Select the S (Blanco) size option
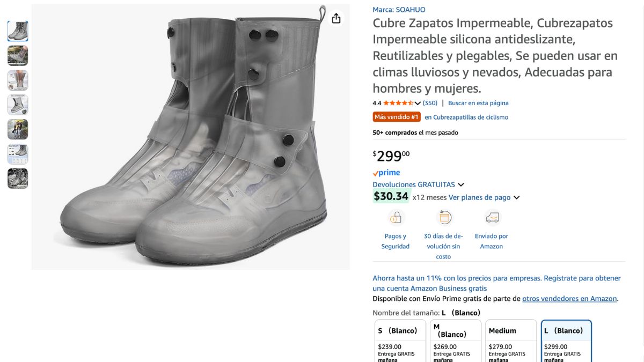 click(400, 341)
